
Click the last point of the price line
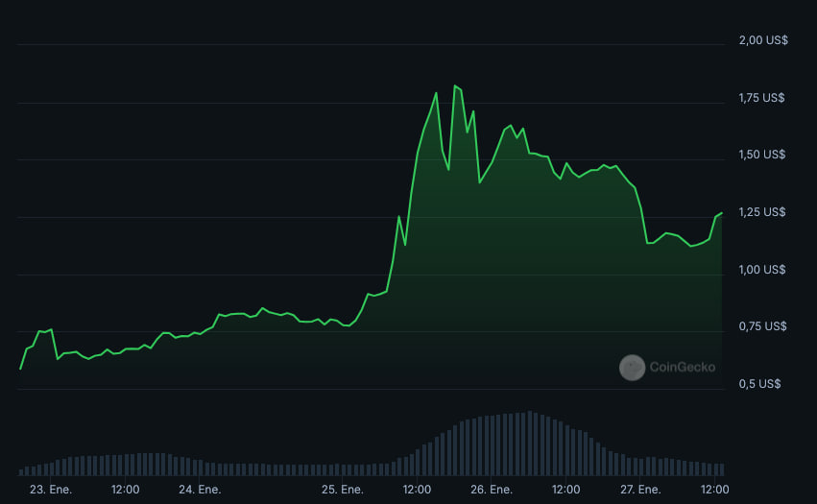[x=721, y=213]
